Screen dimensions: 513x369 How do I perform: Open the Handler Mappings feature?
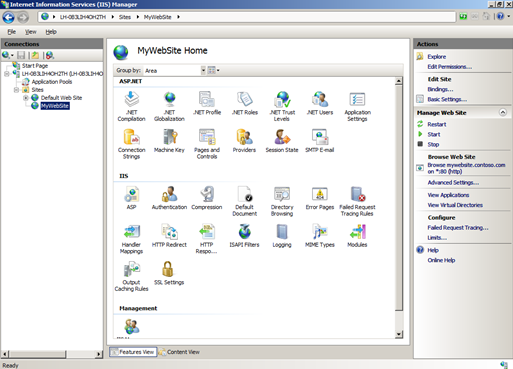pos(131,239)
